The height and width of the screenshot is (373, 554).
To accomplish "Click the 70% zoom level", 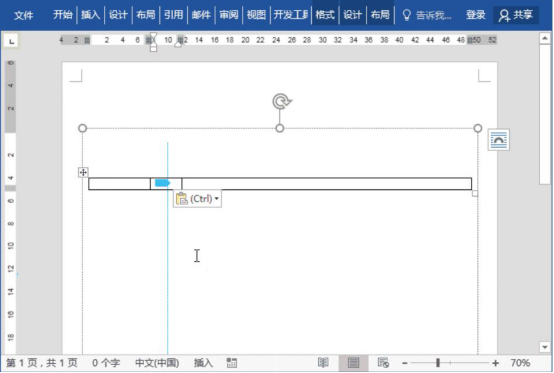I will click(520, 363).
